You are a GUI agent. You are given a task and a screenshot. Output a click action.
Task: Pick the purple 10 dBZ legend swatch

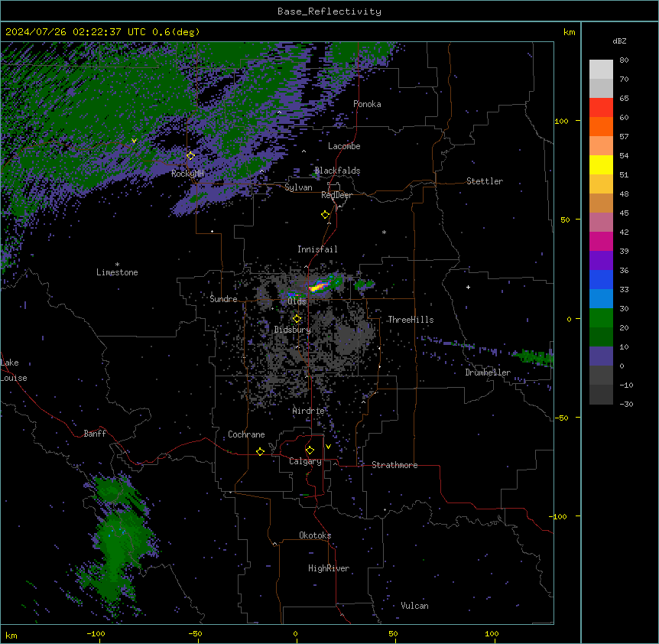pos(601,356)
